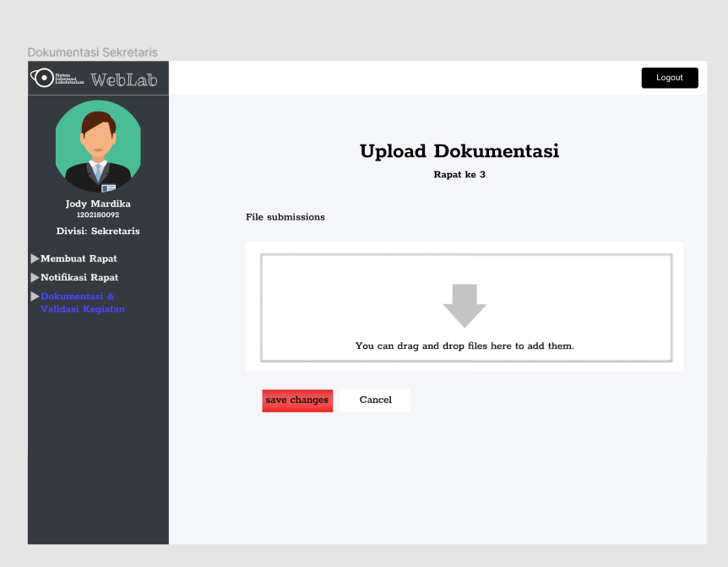
Task: Click the File submissions label
Action: coord(285,217)
